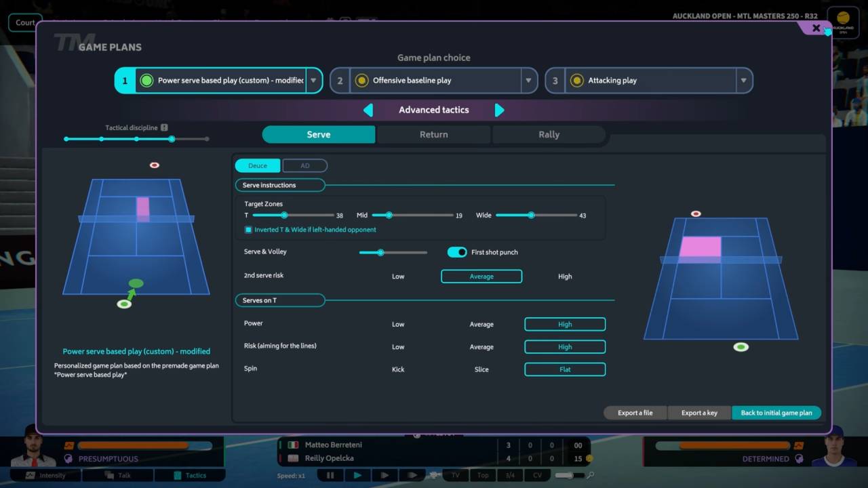Viewport: 868px width, 488px height.
Task: Click red receiver marker on left court
Action: [x=155, y=165]
